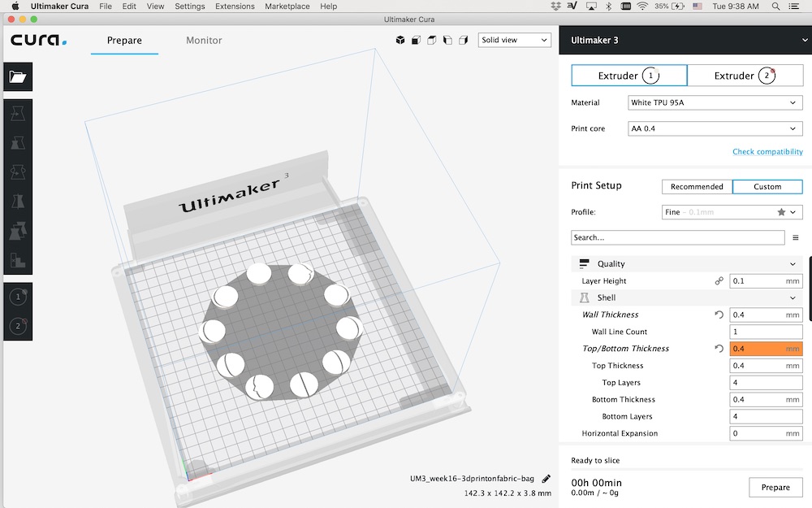
Task: Click the highlighted Top/Bottom Thickness field
Action: pos(766,349)
